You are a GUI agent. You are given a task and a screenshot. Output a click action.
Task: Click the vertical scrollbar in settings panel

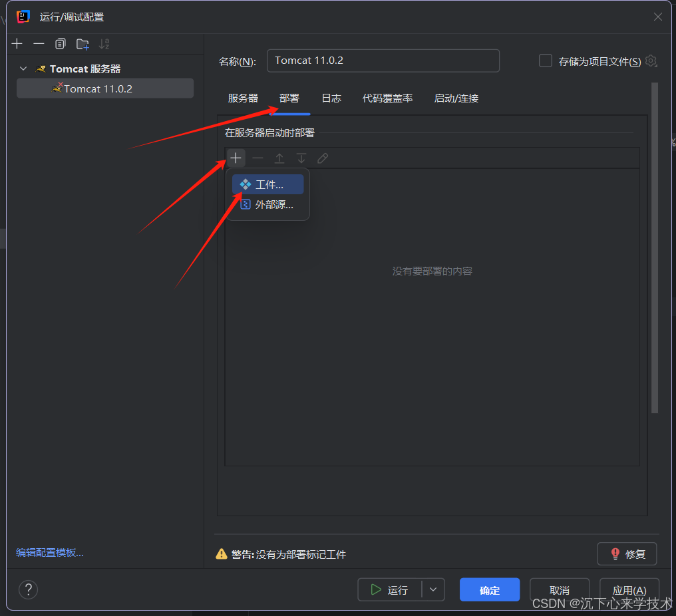[x=655, y=248]
